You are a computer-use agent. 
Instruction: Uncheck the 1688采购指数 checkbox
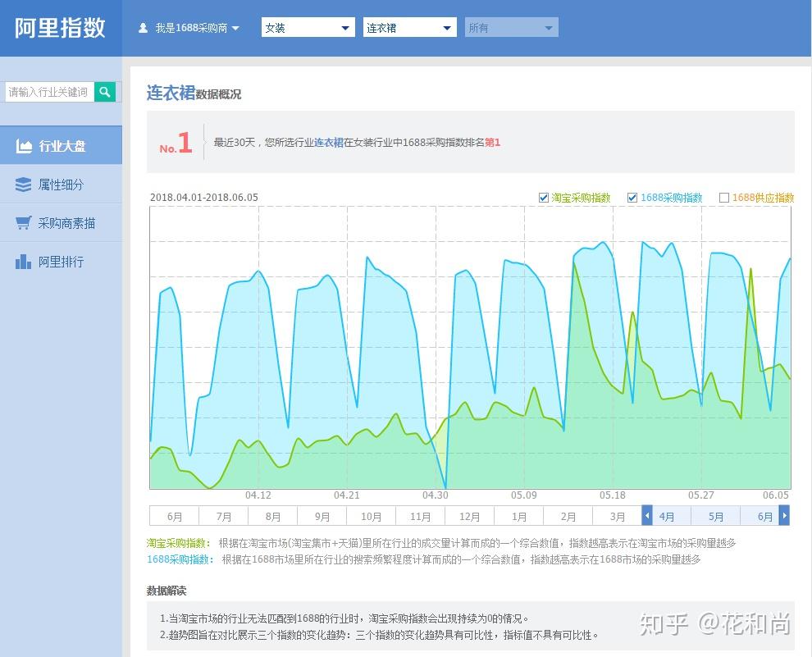632,197
